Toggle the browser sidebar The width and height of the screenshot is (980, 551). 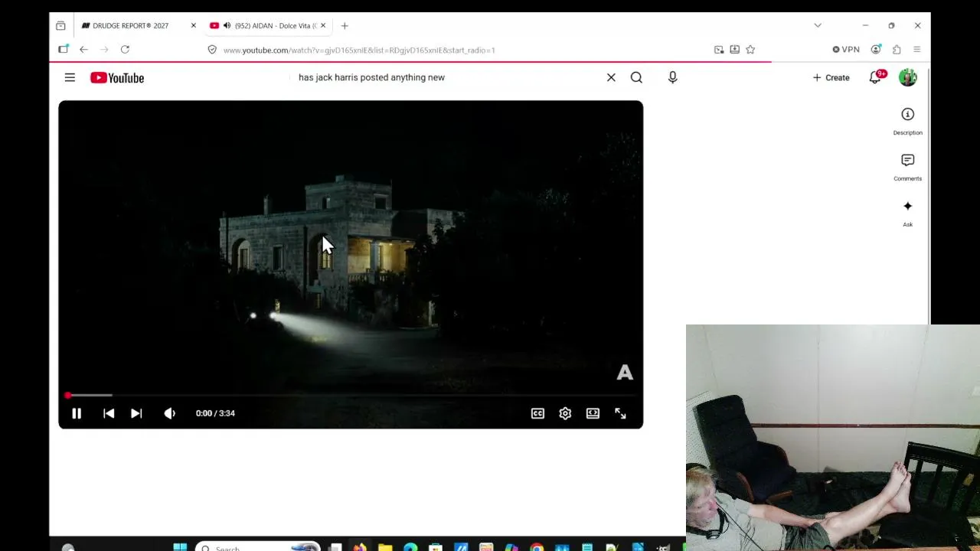[63, 50]
